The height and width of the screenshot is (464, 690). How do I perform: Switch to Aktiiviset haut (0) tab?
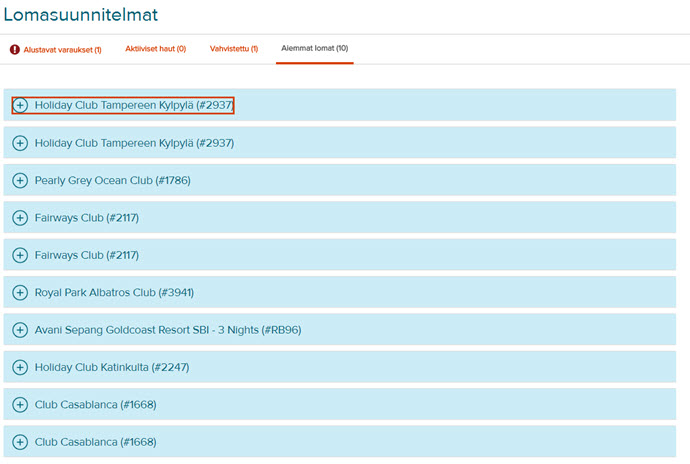[x=156, y=49]
